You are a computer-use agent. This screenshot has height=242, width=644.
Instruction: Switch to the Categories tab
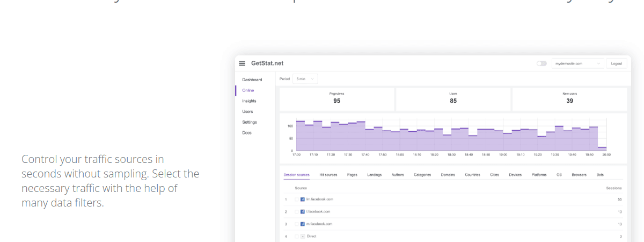[x=422, y=175]
